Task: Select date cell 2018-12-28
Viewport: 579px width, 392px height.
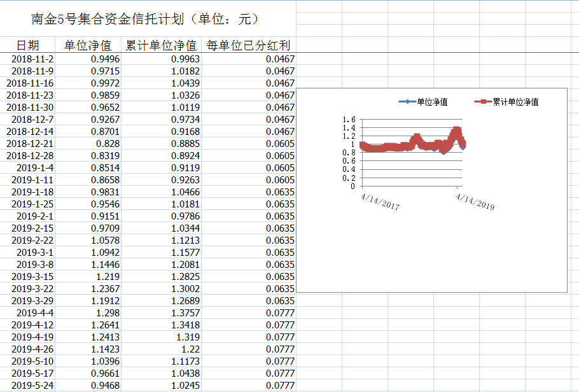Action: (28, 155)
